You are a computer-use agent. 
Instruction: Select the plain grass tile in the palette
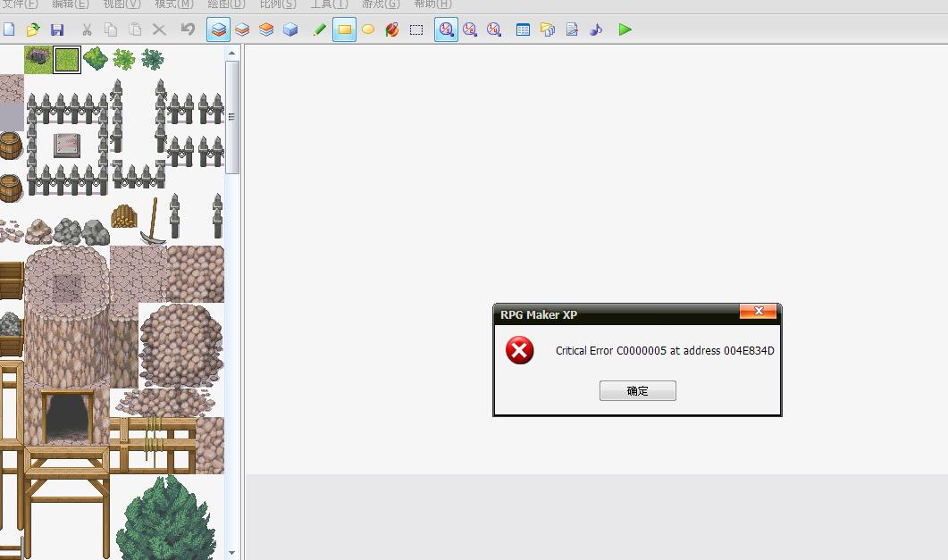tap(66, 60)
